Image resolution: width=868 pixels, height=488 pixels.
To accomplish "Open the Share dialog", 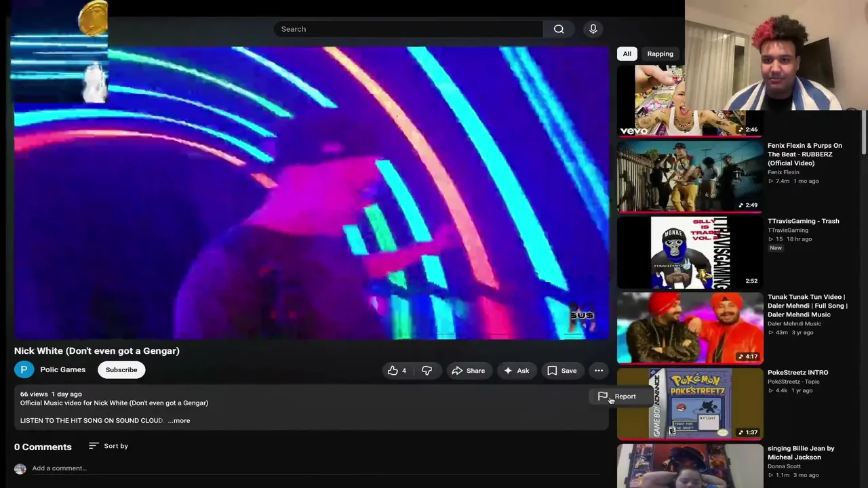I will coord(468,371).
